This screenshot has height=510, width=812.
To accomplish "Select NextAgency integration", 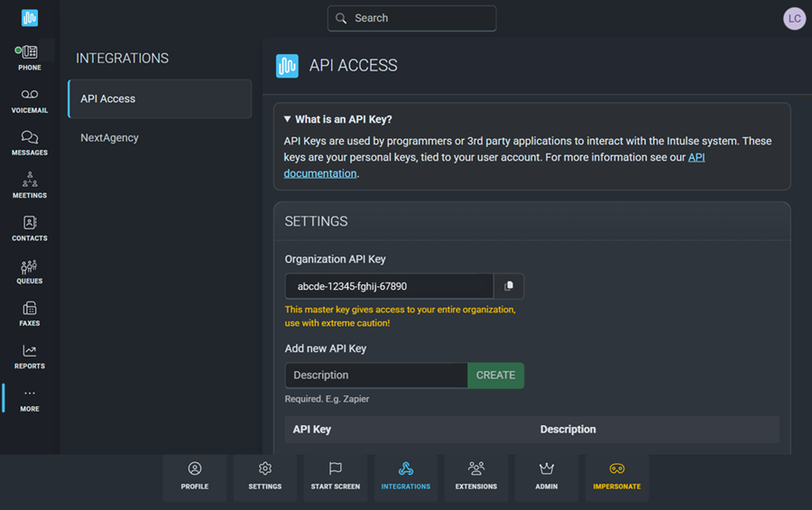I will pos(109,138).
